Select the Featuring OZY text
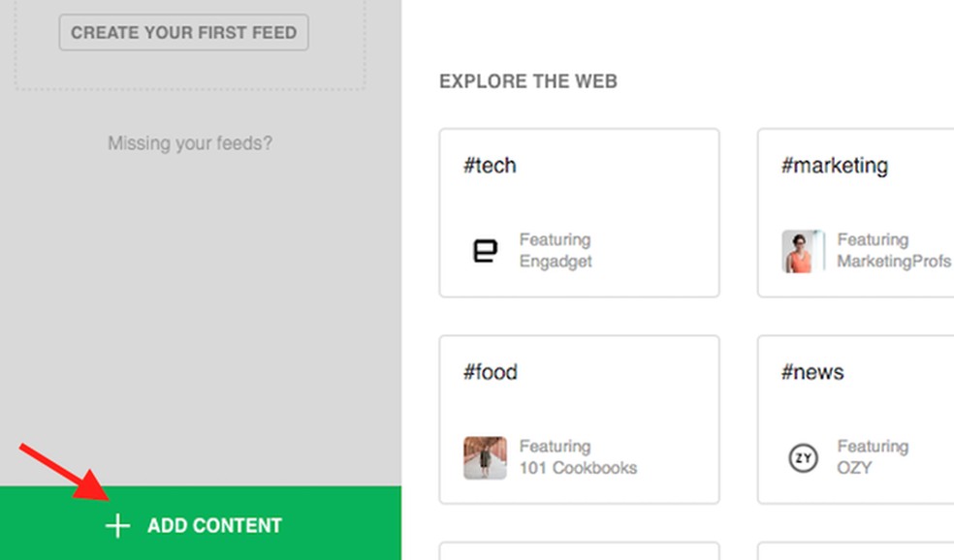This screenshot has width=954, height=560. click(873, 457)
